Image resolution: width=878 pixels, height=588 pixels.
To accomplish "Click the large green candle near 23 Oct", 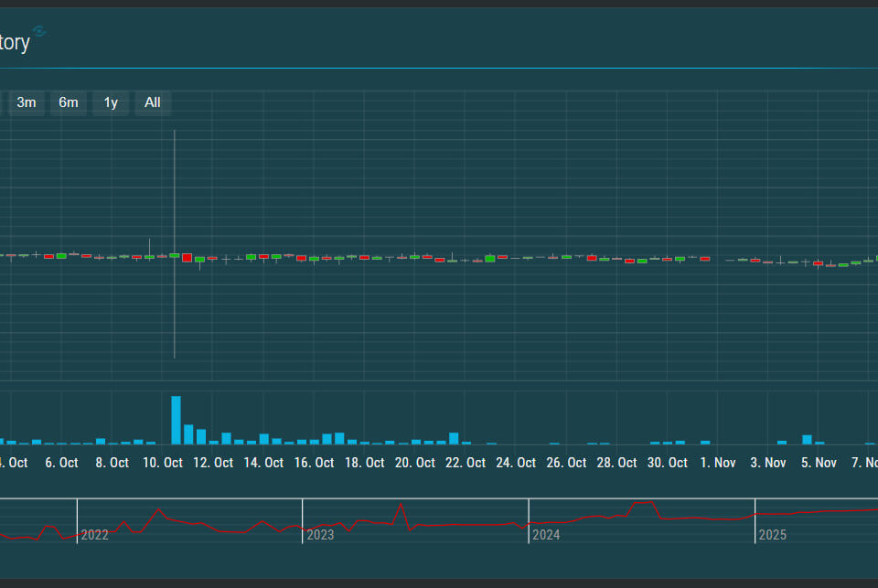I will 490,258.
